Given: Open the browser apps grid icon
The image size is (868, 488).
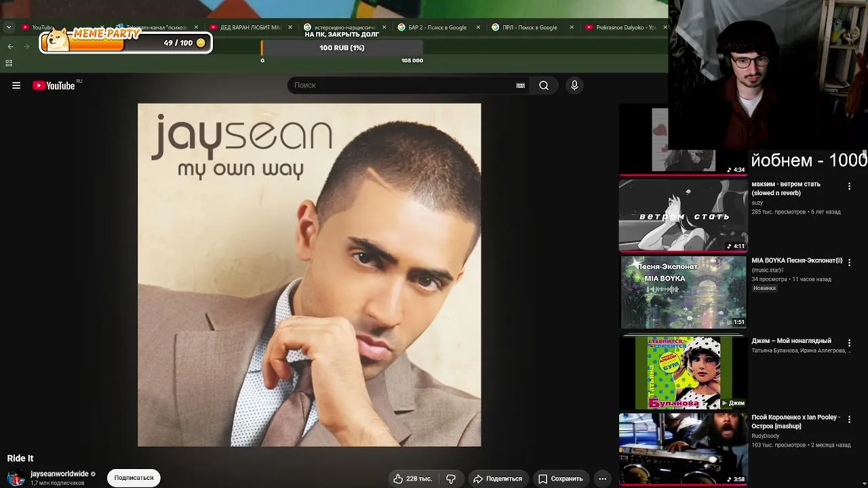Looking at the screenshot, I should (9, 63).
